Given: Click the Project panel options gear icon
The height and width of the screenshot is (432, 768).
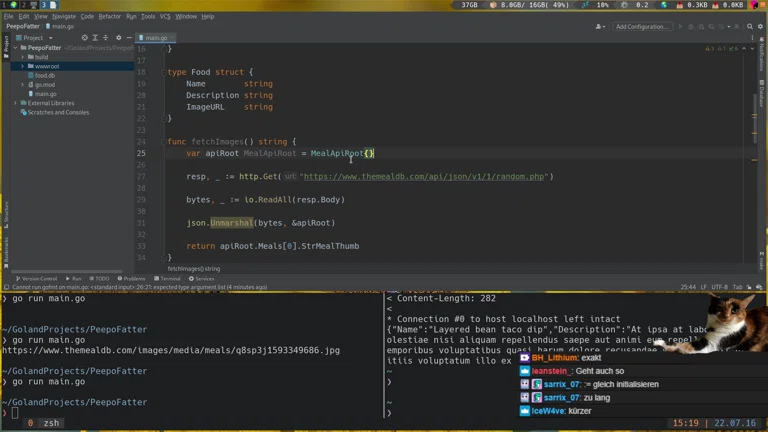Looking at the screenshot, I should click(118, 38).
